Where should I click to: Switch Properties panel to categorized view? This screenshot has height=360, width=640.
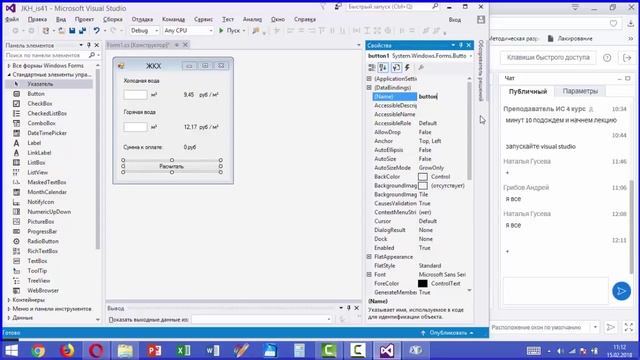pyautogui.click(x=371, y=67)
